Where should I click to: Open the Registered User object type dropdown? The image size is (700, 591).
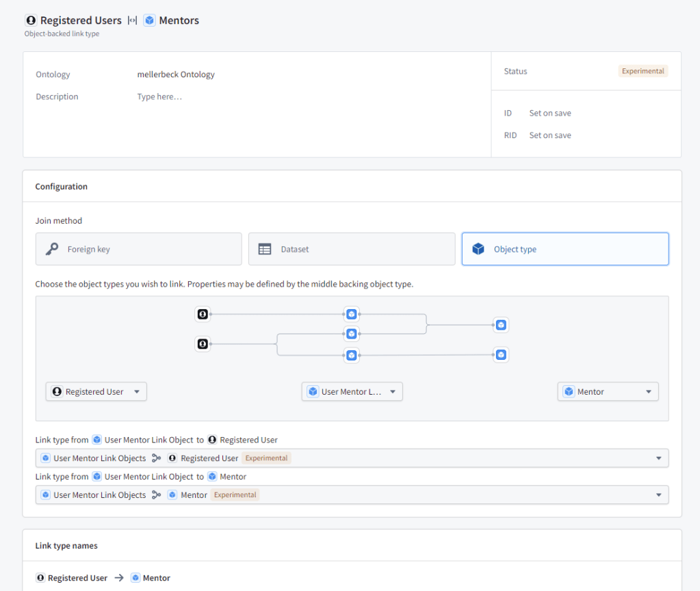[x=96, y=392]
